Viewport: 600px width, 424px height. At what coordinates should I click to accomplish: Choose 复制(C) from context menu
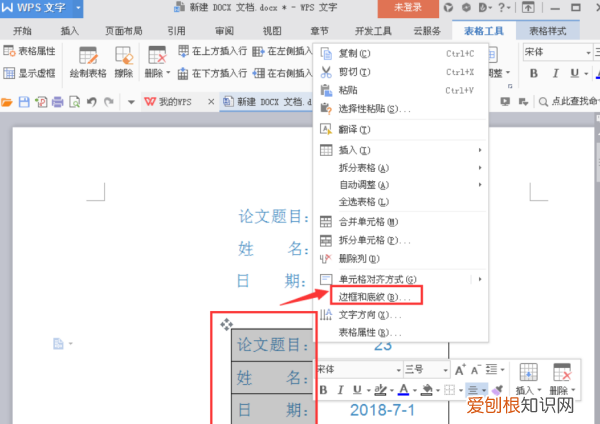pos(401,54)
